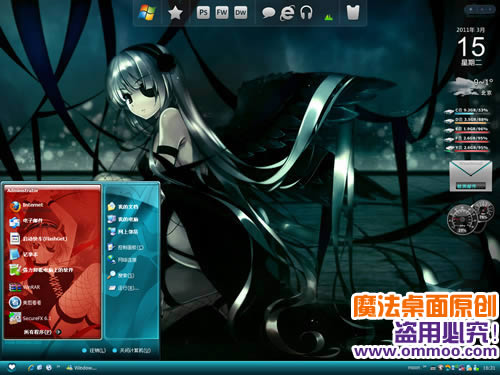Open 搜索(S) Search in start menu
Screen dimensions: 500x375
121,275
